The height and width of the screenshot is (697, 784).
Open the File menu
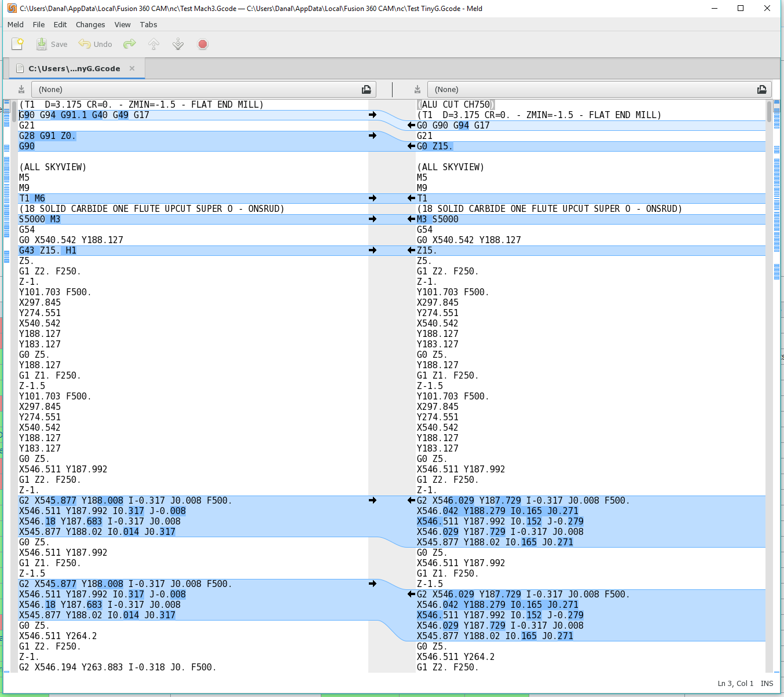tap(39, 24)
